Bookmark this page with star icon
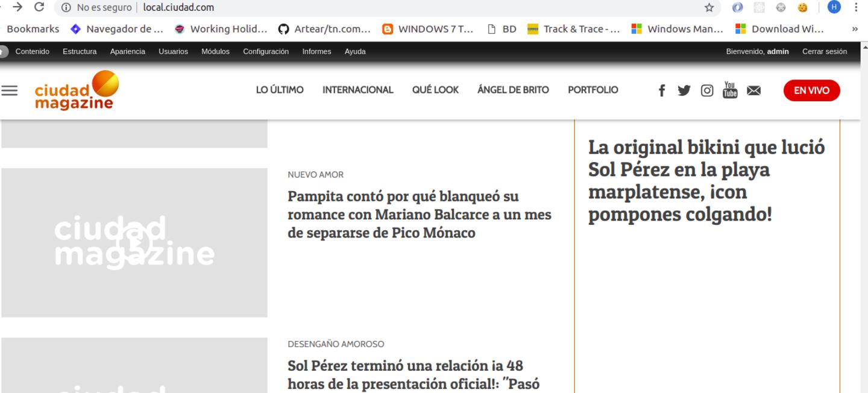 (x=709, y=8)
